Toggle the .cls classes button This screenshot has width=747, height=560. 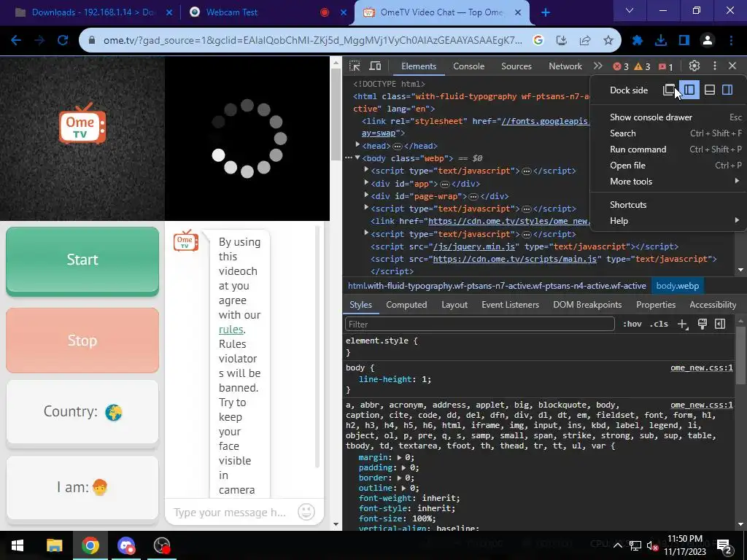(x=659, y=324)
